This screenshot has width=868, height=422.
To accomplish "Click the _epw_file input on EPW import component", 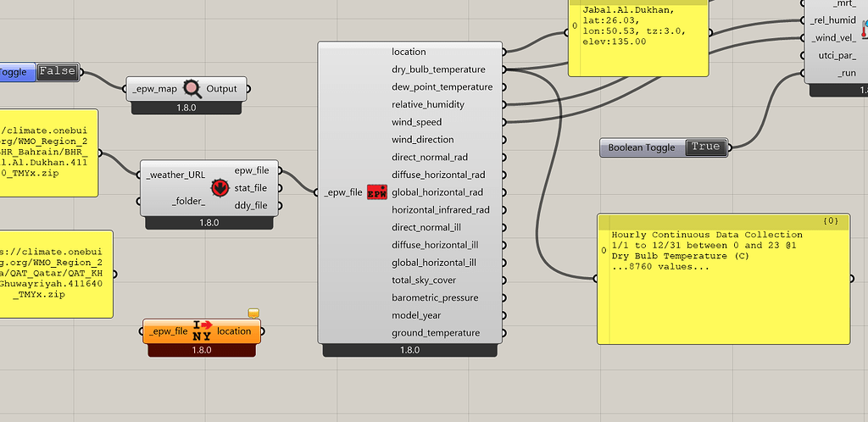I will coord(343,192).
